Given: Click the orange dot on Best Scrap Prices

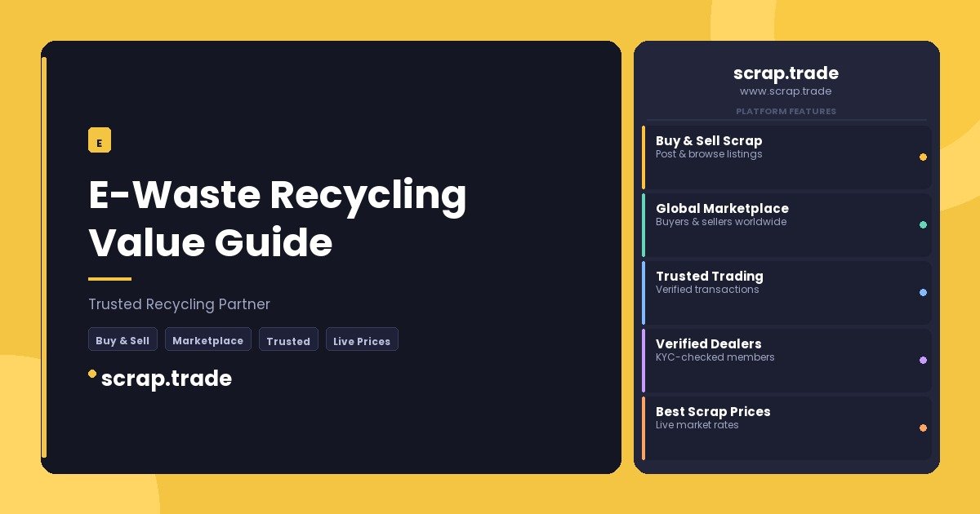Looking at the screenshot, I should click(x=923, y=428).
